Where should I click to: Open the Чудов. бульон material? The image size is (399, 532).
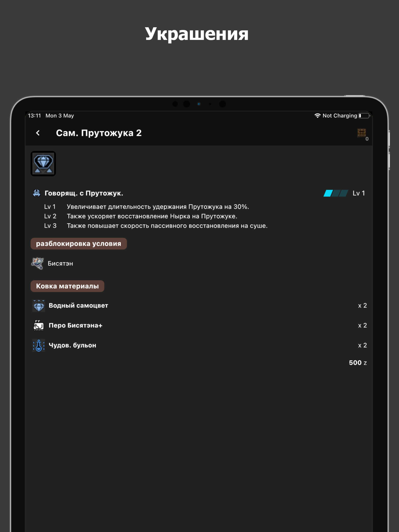(x=72, y=345)
